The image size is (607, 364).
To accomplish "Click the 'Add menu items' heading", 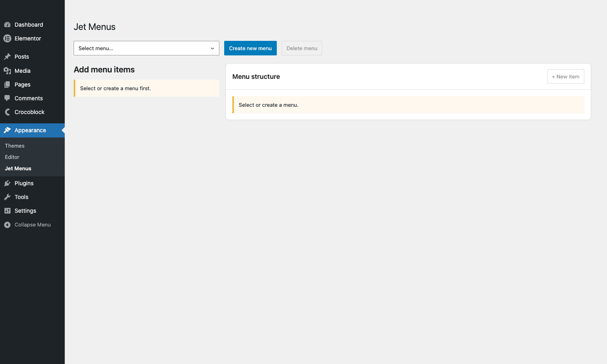I will click(104, 70).
